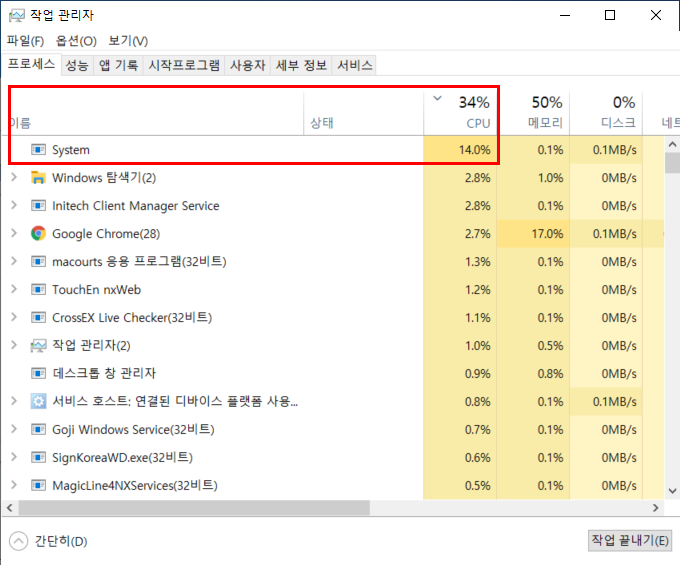680x565 pixels.
Task: Expand the SignKoreaWD.exe row
Action: pos(14,457)
